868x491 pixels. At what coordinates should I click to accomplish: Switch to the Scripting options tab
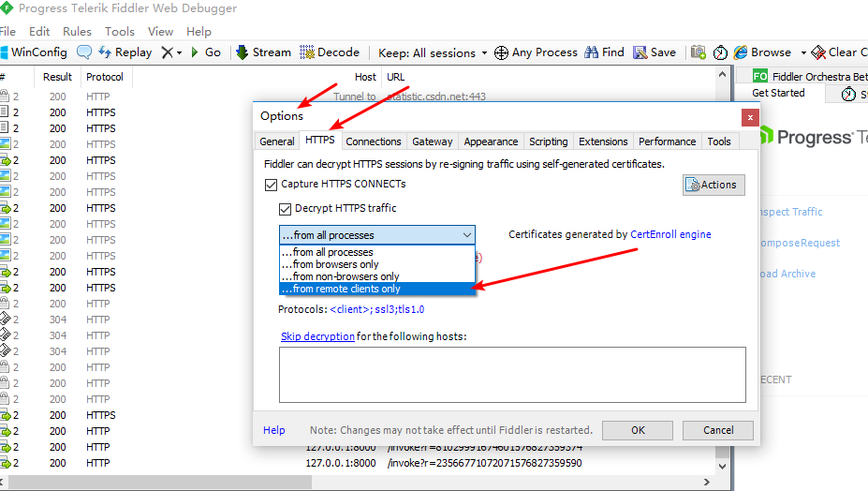[x=549, y=141]
